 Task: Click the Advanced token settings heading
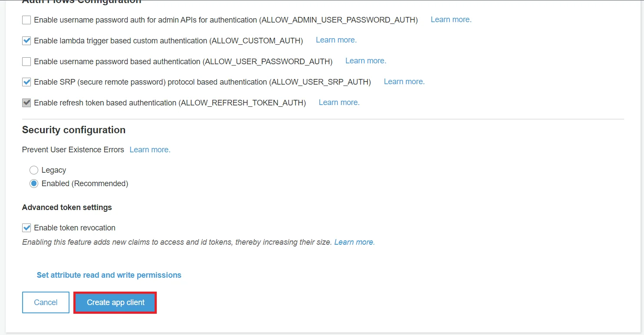[x=67, y=207]
